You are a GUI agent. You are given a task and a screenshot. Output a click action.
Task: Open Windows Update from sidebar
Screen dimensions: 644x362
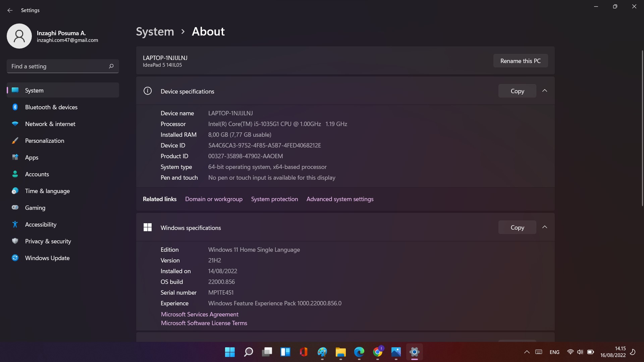click(x=47, y=258)
